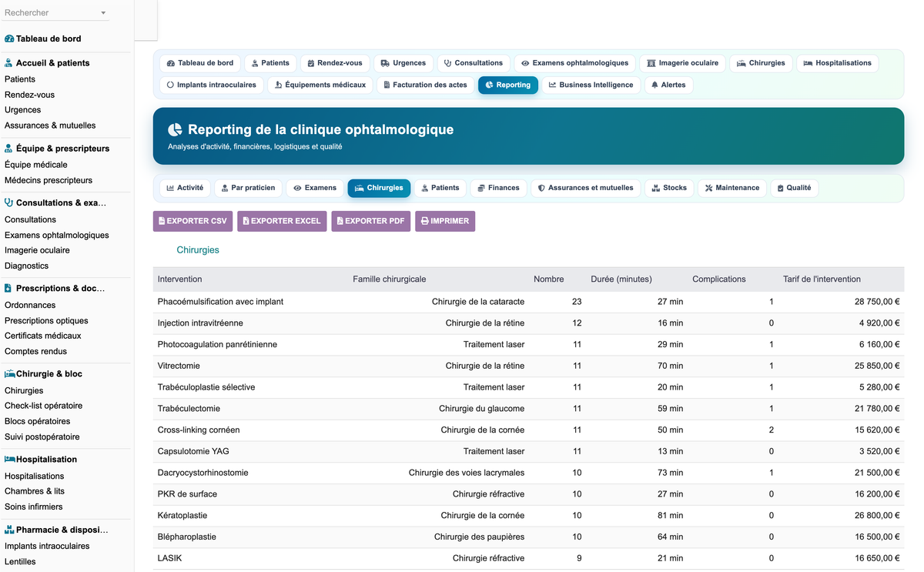Image resolution: width=924 pixels, height=572 pixels.
Task: Click the Imagerie oculaire tab icon
Action: [x=651, y=63]
